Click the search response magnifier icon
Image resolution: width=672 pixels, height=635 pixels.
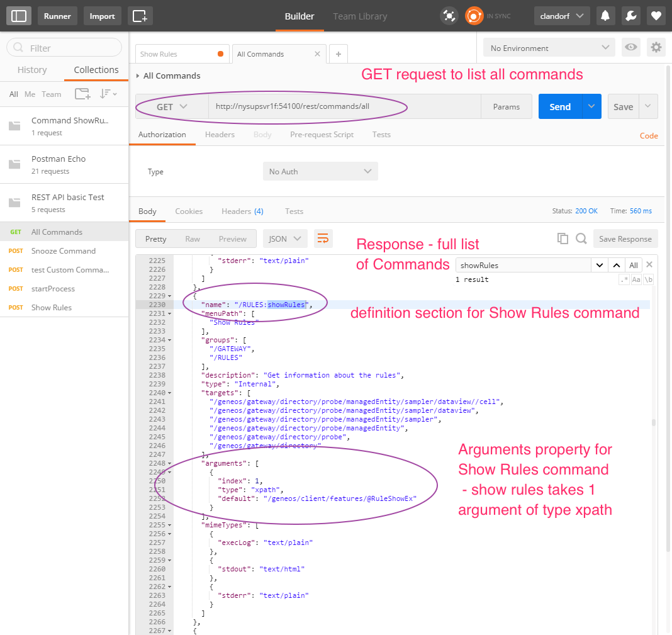581,239
